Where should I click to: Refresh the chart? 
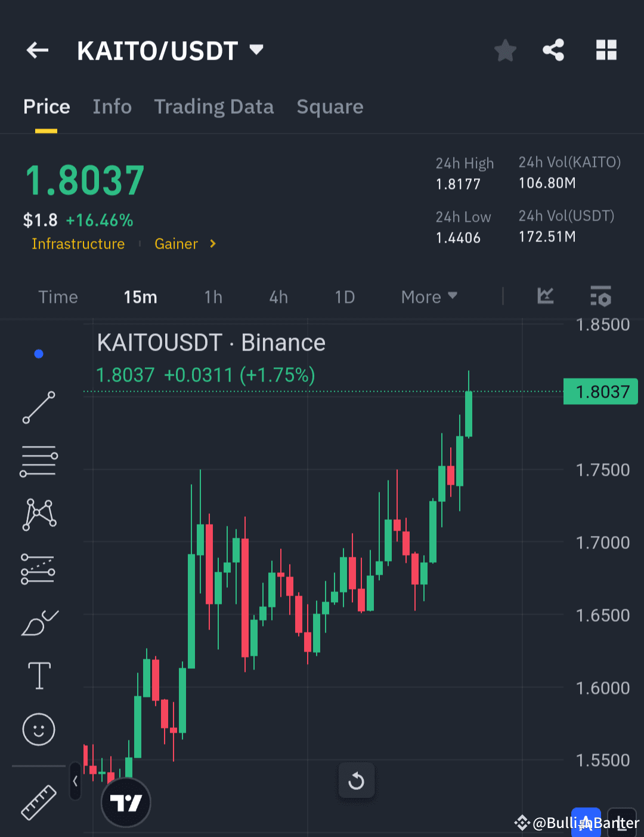tap(357, 780)
